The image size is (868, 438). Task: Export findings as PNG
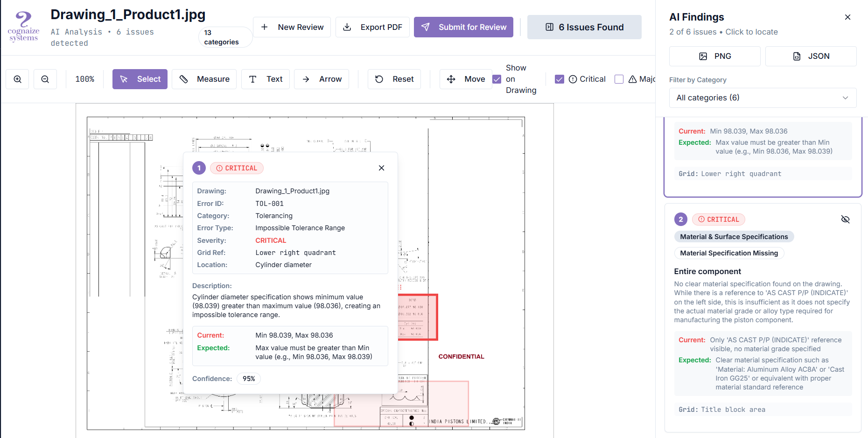tap(714, 56)
